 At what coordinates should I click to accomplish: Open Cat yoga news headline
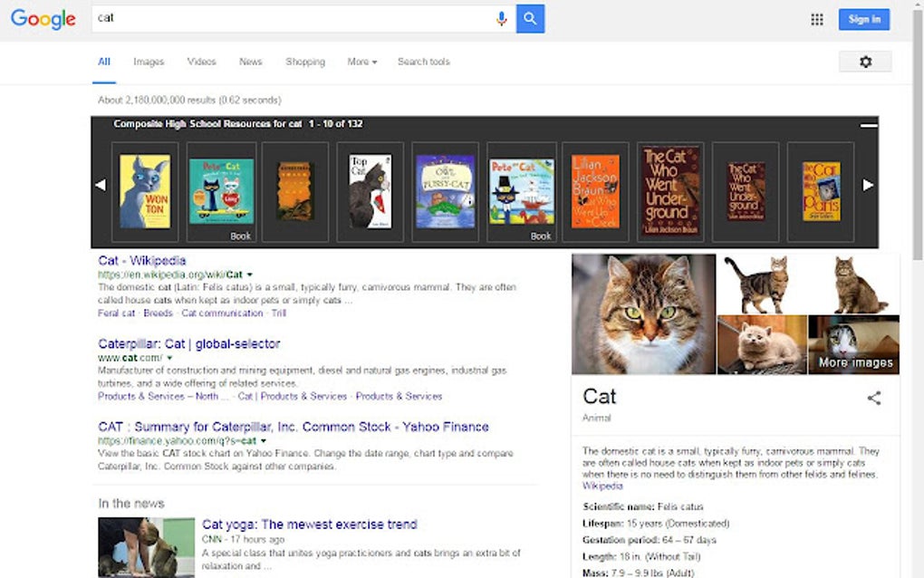310,525
